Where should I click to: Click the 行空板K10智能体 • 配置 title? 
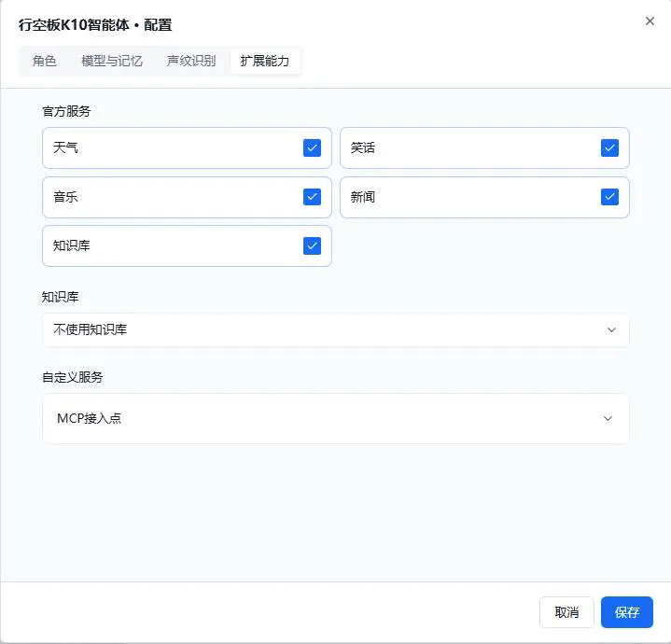(x=95, y=25)
